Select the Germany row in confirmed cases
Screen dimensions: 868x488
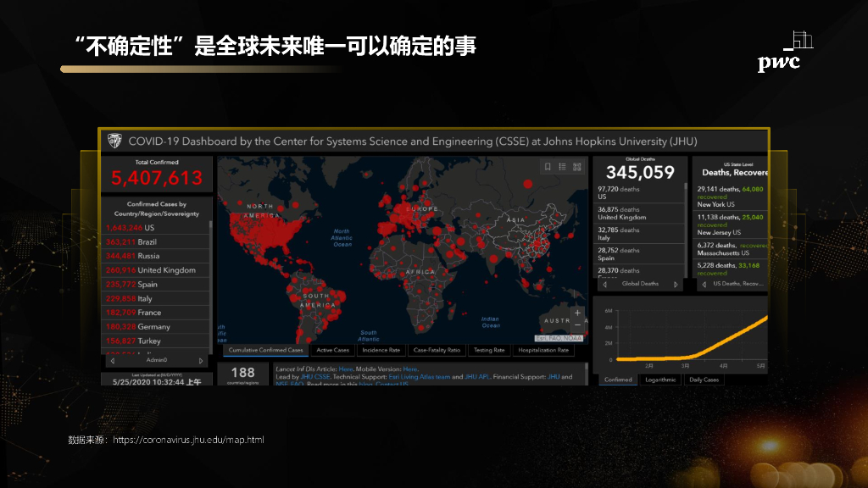pyautogui.click(x=156, y=327)
